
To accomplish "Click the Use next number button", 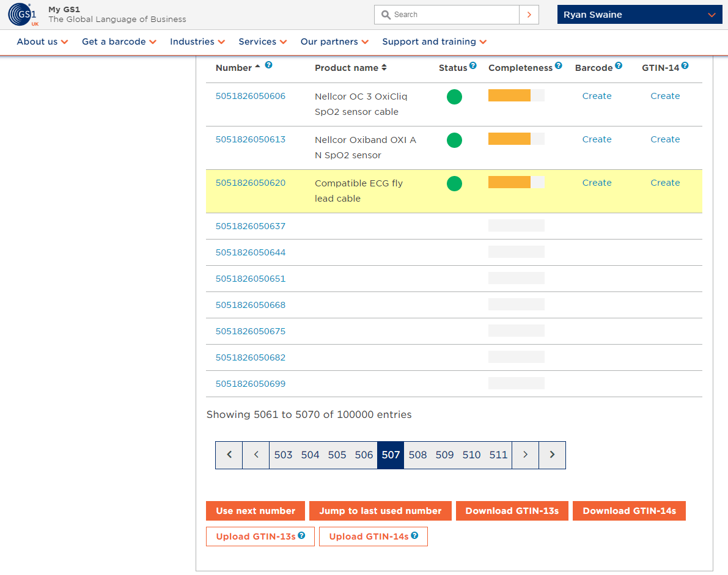I will pyautogui.click(x=256, y=511).
